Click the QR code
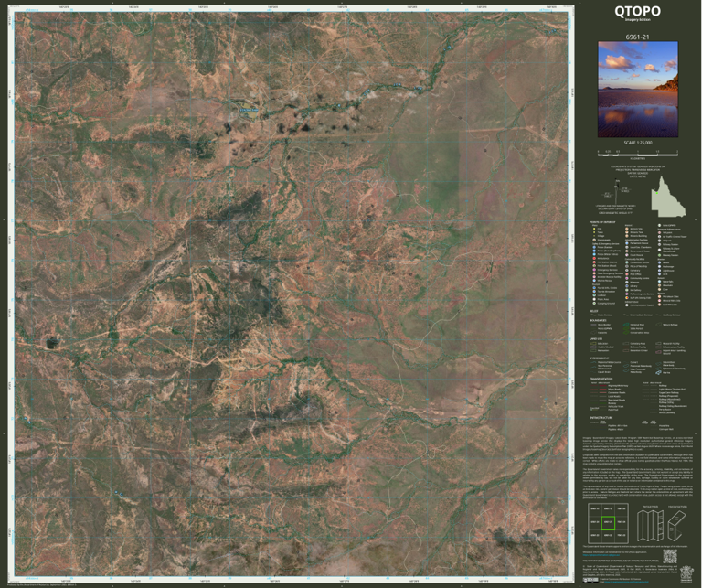This screenshot has height=588, width=702. pyautogui.click(x=670, y=556)
